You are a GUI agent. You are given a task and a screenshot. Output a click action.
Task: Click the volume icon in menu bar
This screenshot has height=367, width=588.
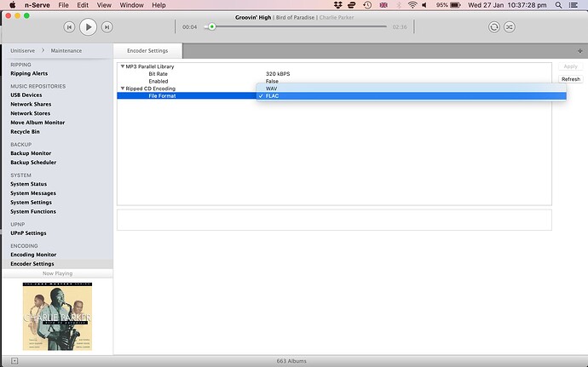(x=424, y=5)
